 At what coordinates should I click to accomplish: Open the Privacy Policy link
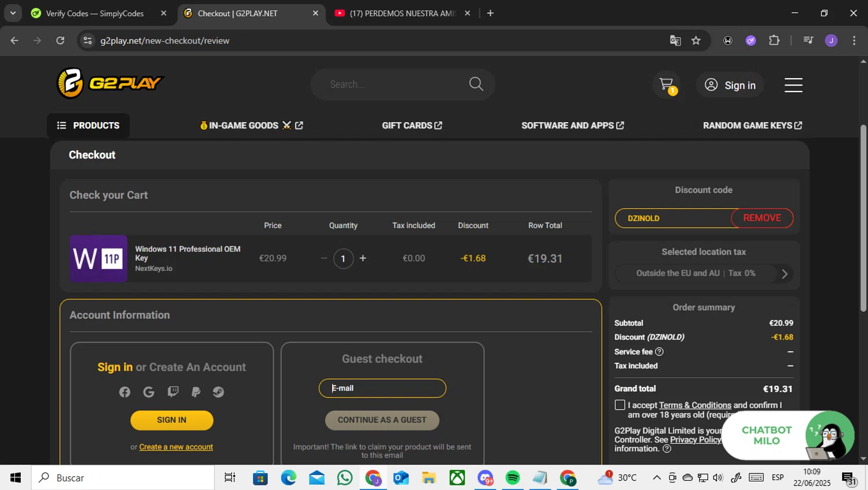click(696, 440)
